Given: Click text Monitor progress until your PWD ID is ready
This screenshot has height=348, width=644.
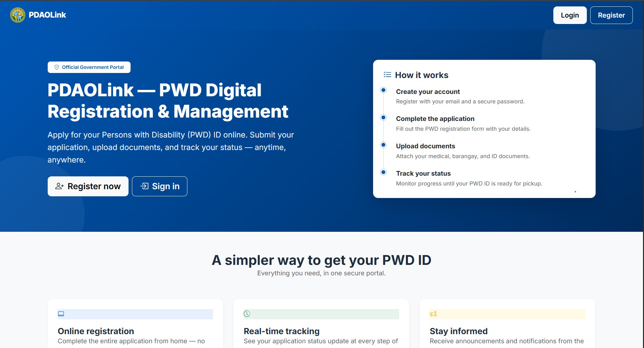Looking at the screenshot, I should click(x=469, y=183).
